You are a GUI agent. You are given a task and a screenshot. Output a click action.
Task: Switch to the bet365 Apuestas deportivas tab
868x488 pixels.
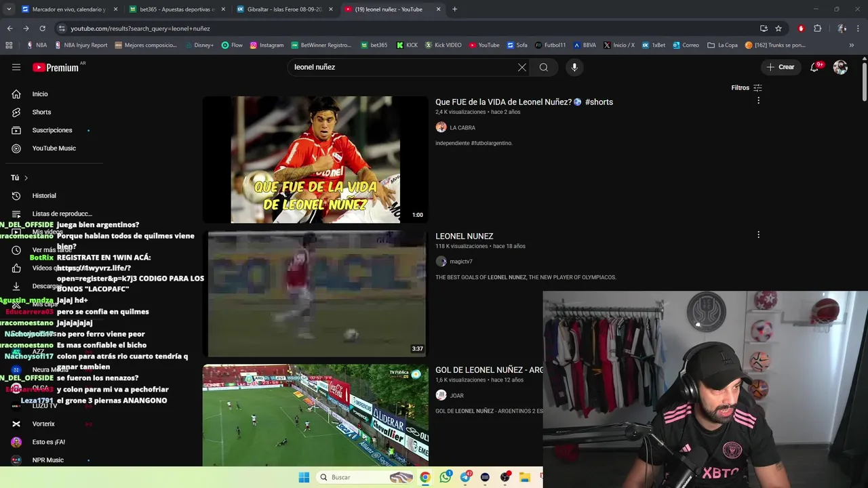pyautogui.click(x=177, y=9)
